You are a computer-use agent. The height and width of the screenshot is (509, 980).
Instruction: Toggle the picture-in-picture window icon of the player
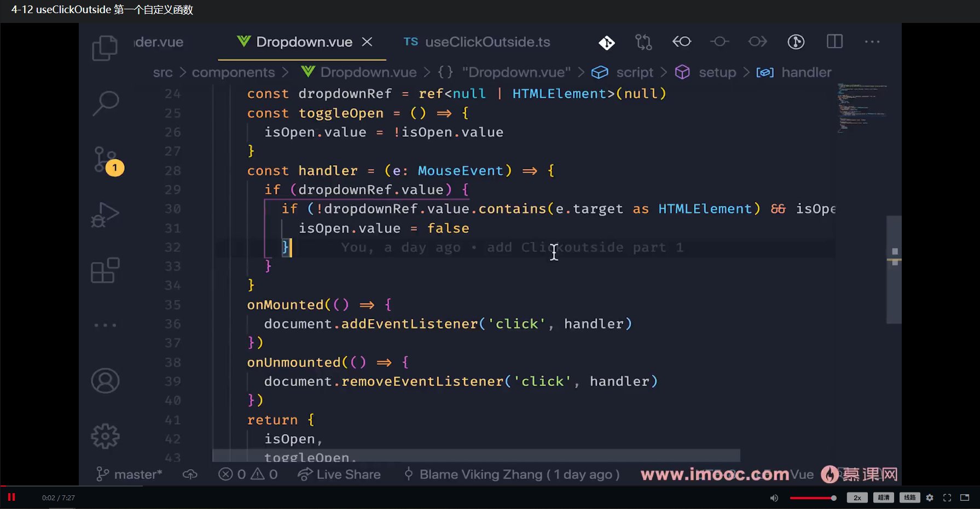(x=965, y=498)
